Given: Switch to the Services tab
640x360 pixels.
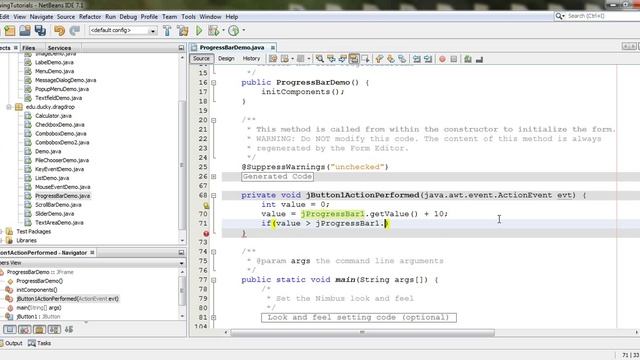Looking at the screenshot, I should [x=59, y=48].
